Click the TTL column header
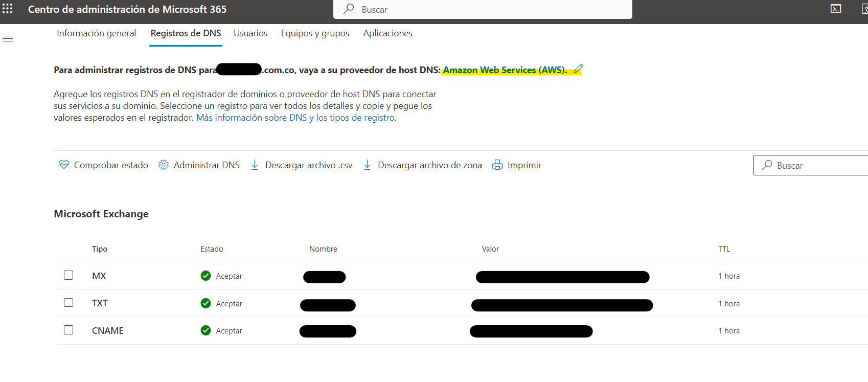This screenshot has height=382, width=868. 724,249
